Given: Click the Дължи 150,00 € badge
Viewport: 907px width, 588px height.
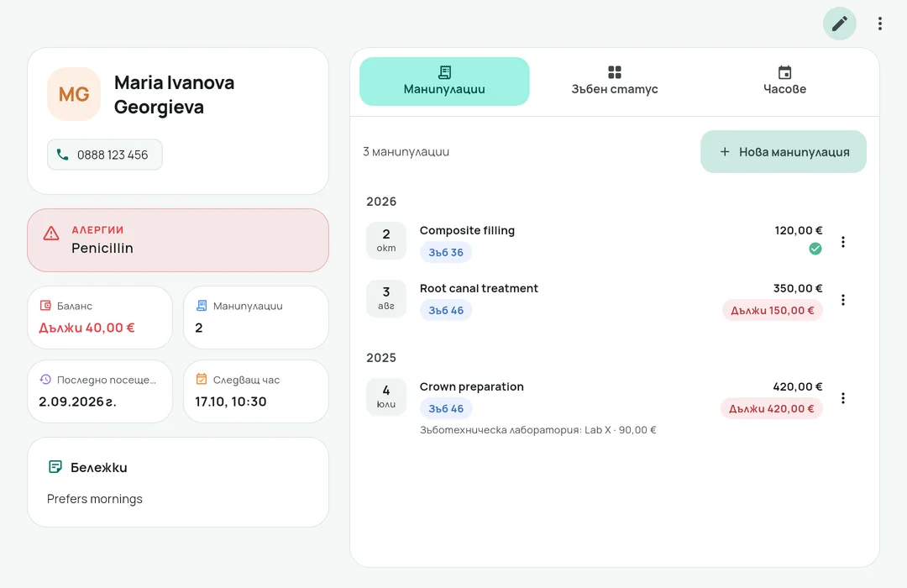Looking at the screenshot, I should click(773, 310).
